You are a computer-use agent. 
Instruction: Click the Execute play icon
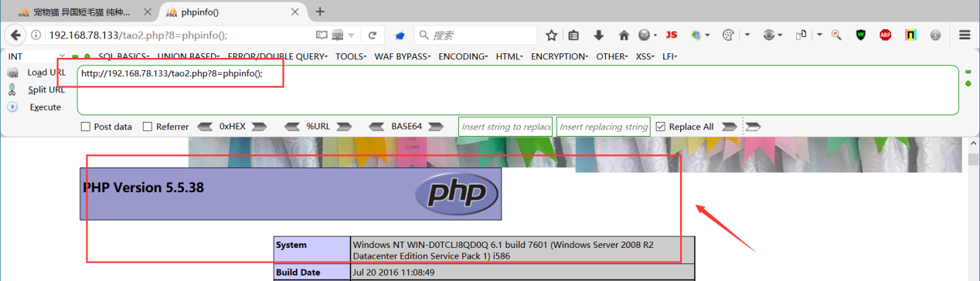[x=12, y=107]
